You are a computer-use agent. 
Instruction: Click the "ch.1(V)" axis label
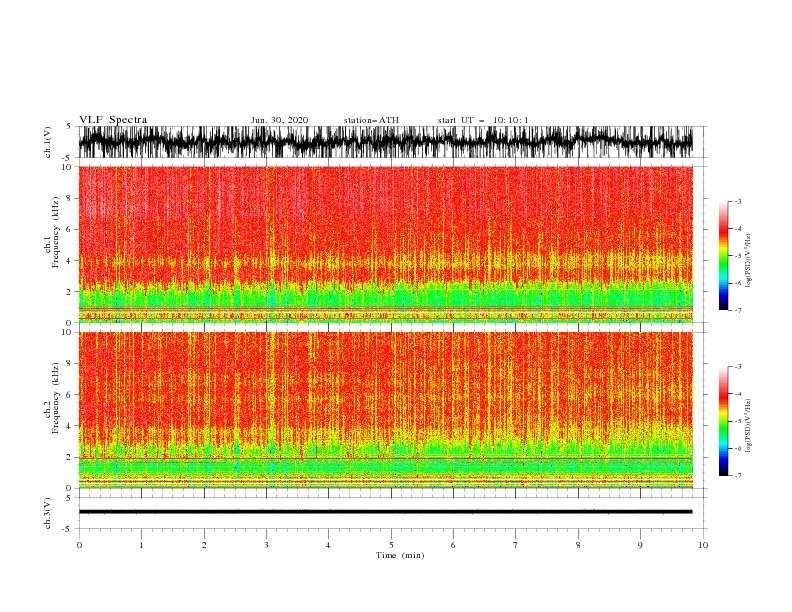tap(48, 142)
